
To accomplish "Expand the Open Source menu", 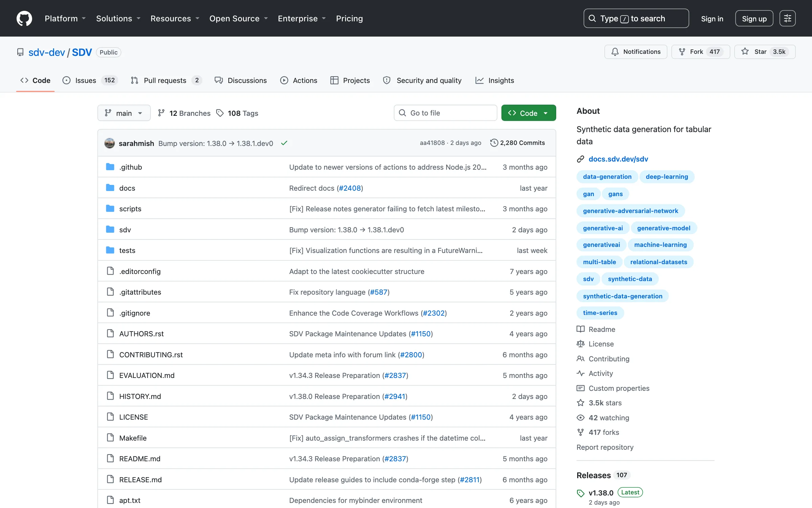I will tap(239, 18).
